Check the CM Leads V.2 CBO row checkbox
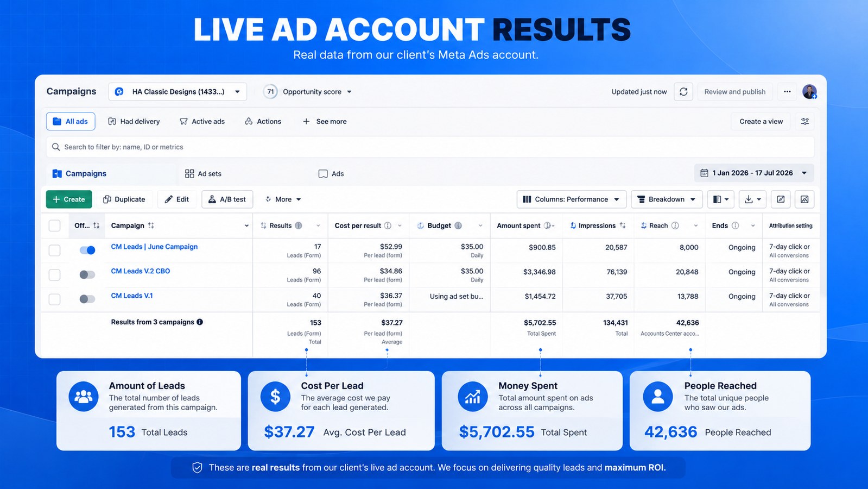The image size is (868, 489). click(55, 275)
